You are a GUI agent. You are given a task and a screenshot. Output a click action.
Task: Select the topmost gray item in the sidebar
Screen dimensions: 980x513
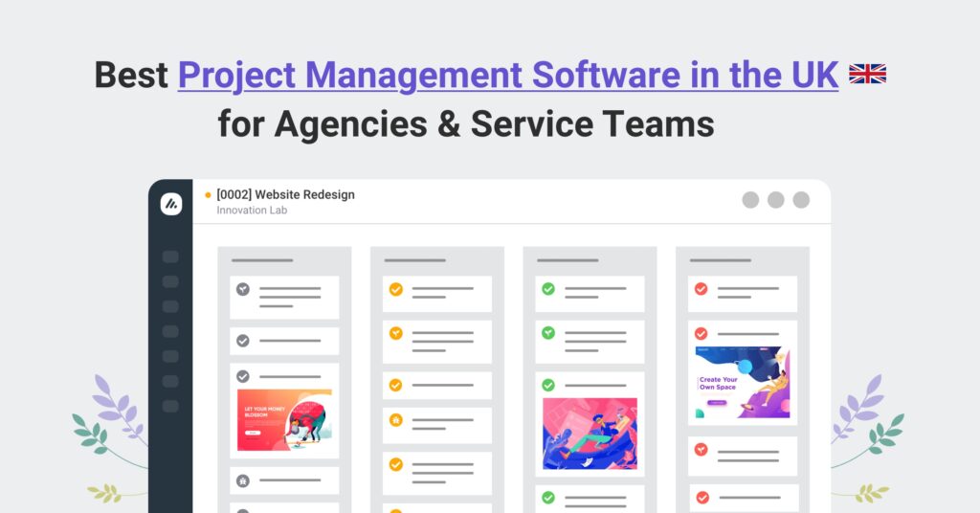(170, 256)
